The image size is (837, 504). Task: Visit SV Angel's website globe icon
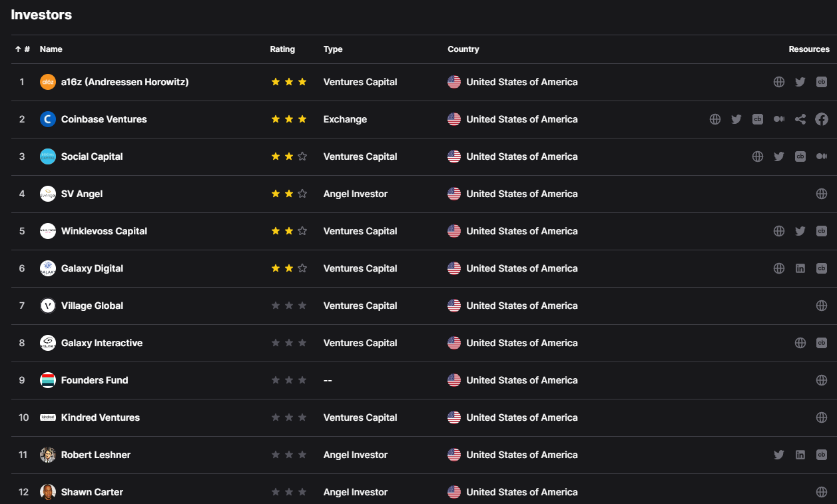pyautogui.click(x=822, y=194)
